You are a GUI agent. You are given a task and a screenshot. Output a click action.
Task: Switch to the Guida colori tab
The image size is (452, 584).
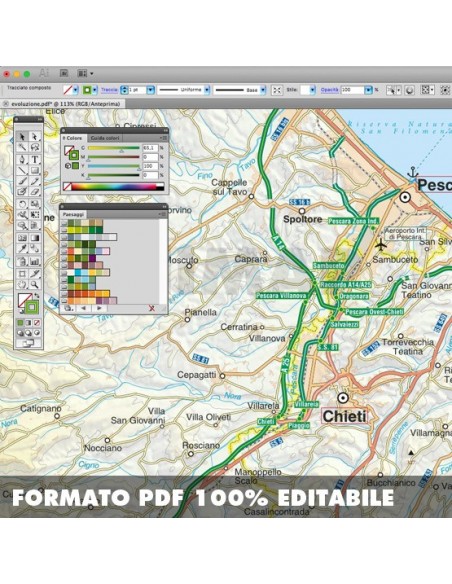[105, 138]
